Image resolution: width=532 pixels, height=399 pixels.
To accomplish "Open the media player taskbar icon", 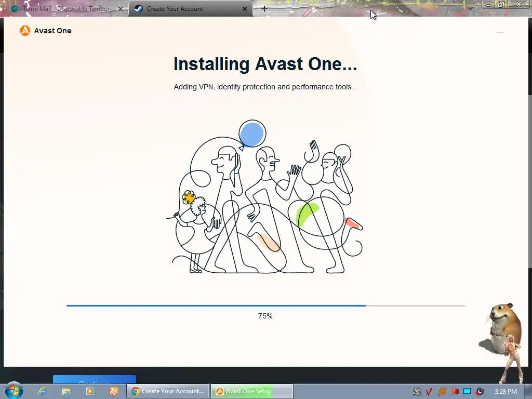I will pos(90,391).
